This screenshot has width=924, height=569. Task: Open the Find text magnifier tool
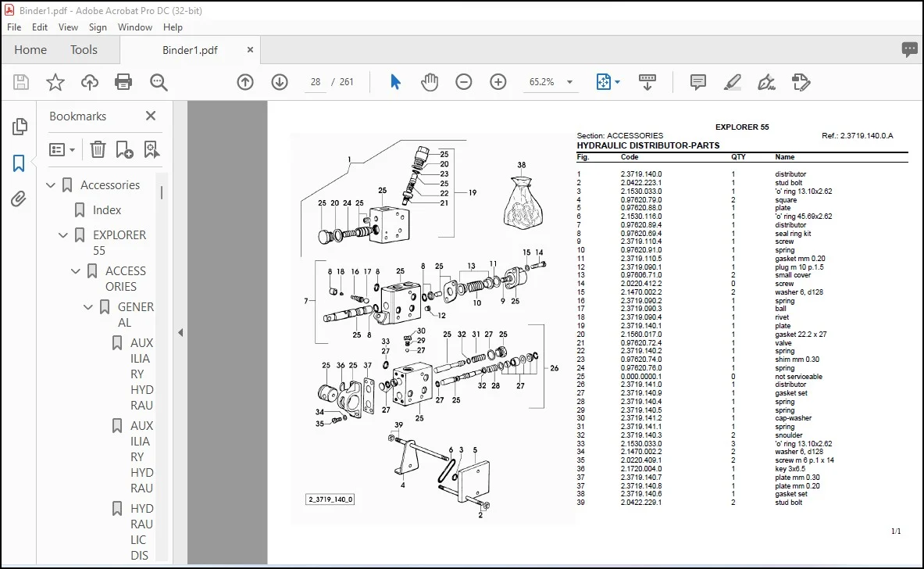coord(159,83)
